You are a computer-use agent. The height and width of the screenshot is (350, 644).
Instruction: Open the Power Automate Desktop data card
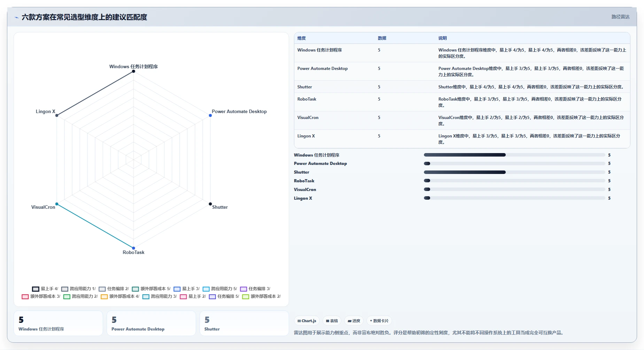tap(151, 323)
